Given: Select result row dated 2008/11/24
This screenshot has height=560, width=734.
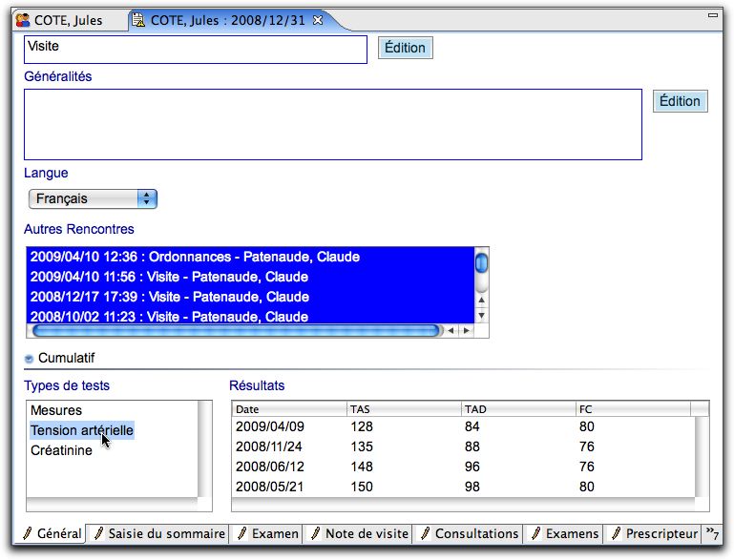Looking at the screenshot, I should coord(464,446).
